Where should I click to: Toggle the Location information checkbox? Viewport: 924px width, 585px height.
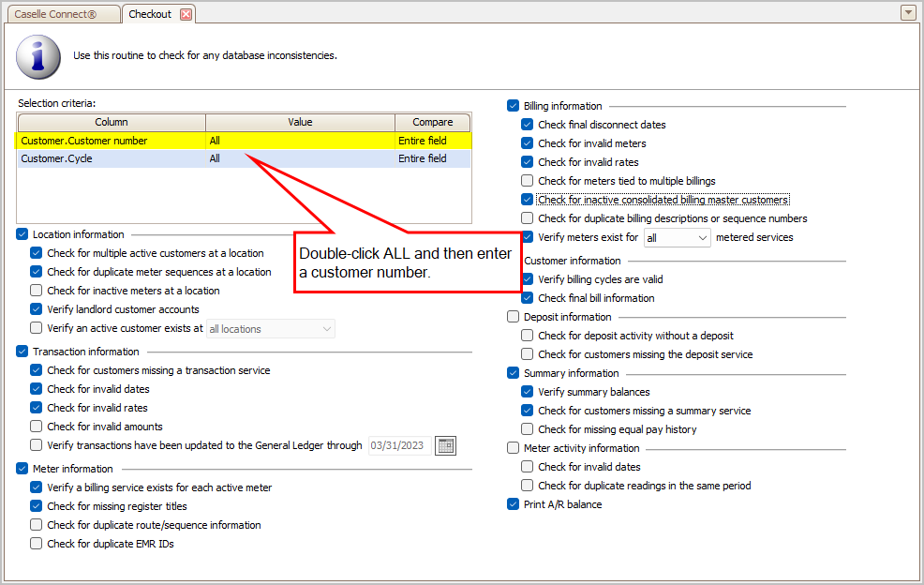point(22,234)
